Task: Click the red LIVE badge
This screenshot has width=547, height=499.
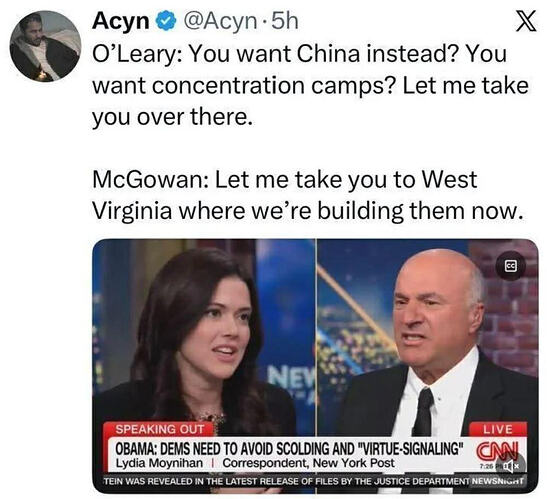Action: coord(498,429)
